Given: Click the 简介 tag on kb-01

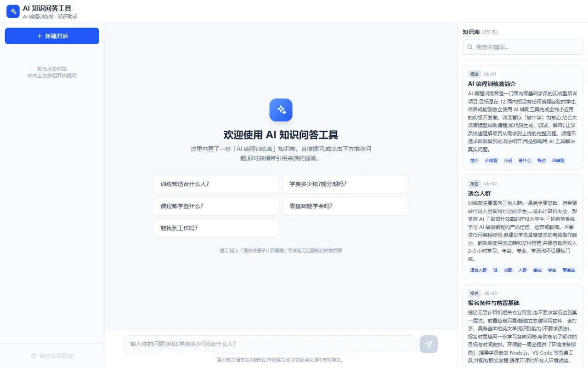Looking at the screenshot, I should tap(474, 161).
